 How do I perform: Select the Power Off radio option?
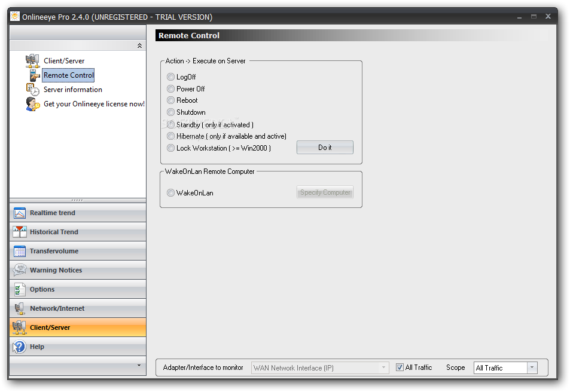point(170,88)
